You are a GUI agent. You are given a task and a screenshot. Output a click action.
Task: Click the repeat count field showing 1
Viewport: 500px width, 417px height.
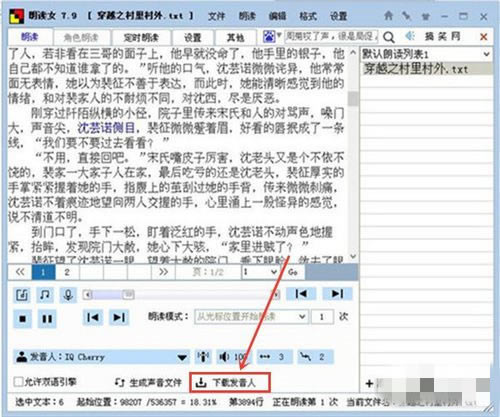coord(322,316)
